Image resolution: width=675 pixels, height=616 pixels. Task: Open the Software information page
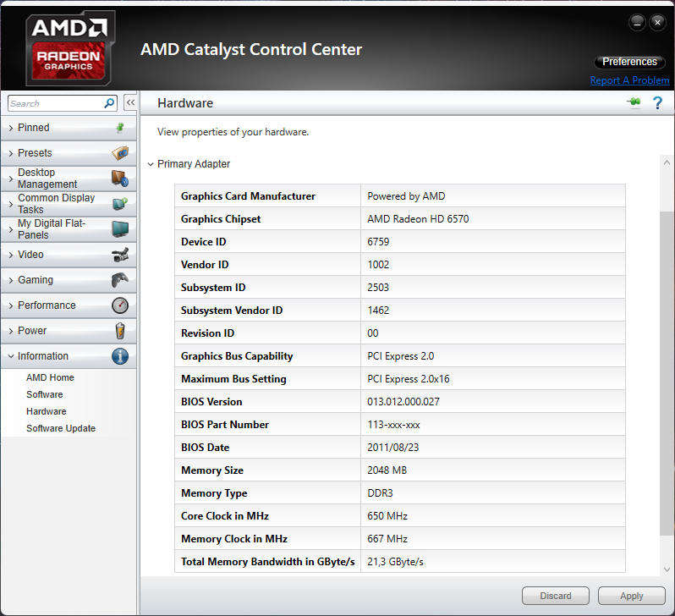pos(44,394)
